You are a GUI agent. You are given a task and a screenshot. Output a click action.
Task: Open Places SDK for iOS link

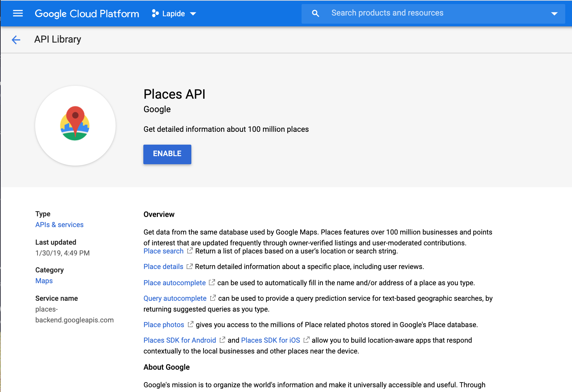click(270, 340)
